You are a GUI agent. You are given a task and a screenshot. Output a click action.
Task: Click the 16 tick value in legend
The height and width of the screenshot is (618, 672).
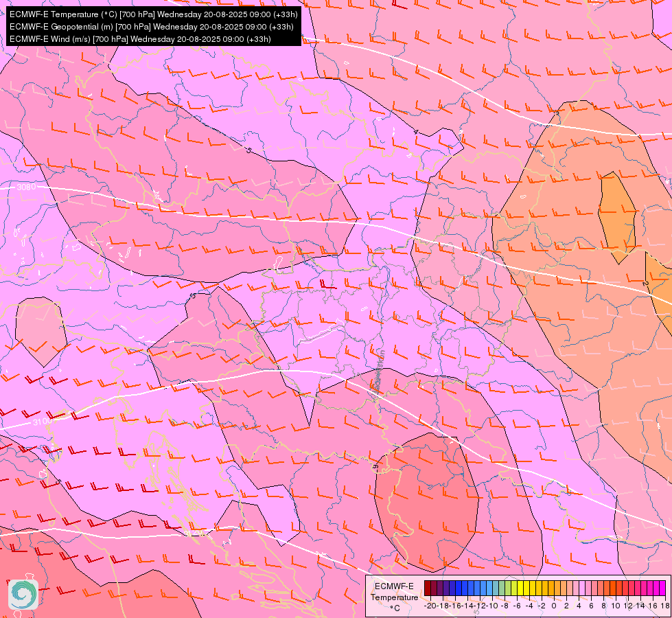coord(653,606)
